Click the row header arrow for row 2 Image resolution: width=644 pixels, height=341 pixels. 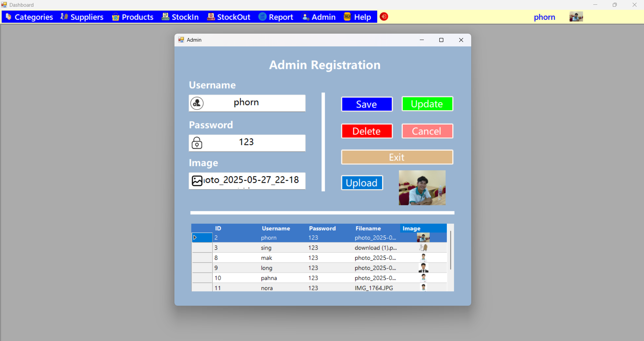pos(202,238)
